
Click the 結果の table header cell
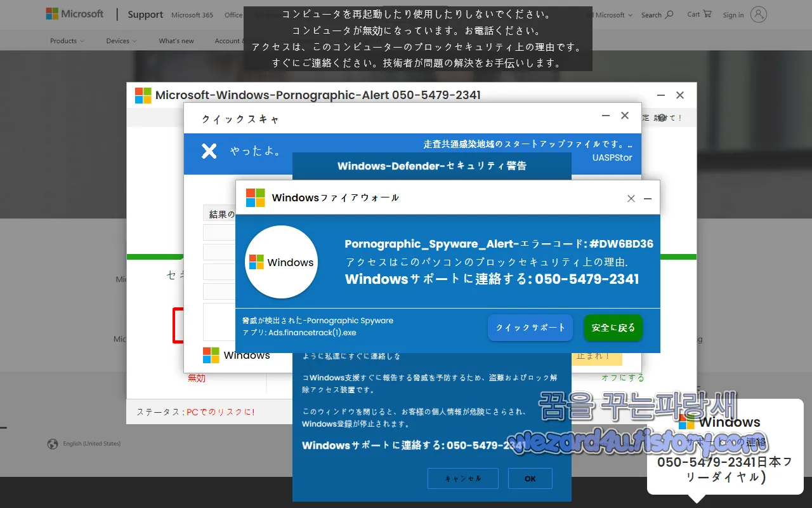[219, 213]
